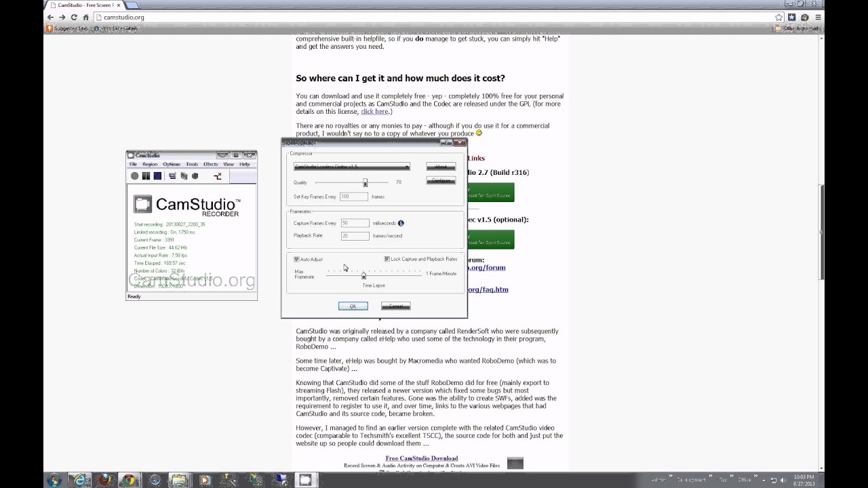Bookmark this page with the star icon
The height and width of the screenshot is (488, 868).
[x=779, y=17]
